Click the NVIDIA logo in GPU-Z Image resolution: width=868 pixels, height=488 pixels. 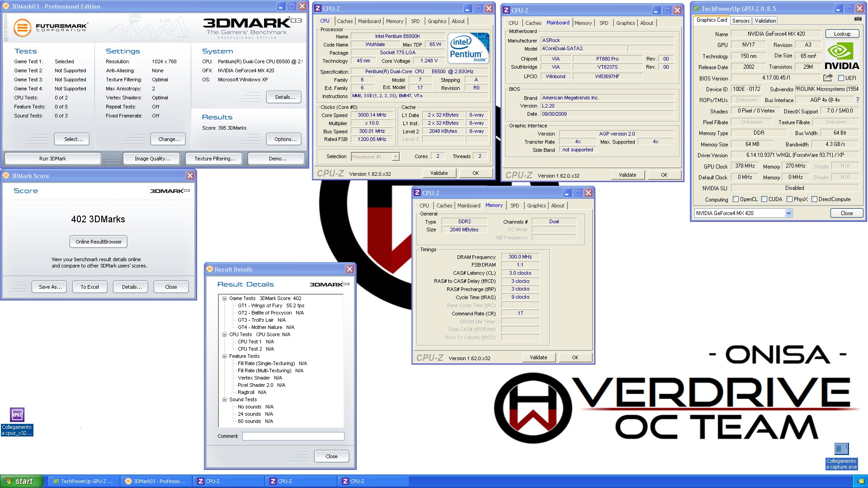(x=841, y=56)
